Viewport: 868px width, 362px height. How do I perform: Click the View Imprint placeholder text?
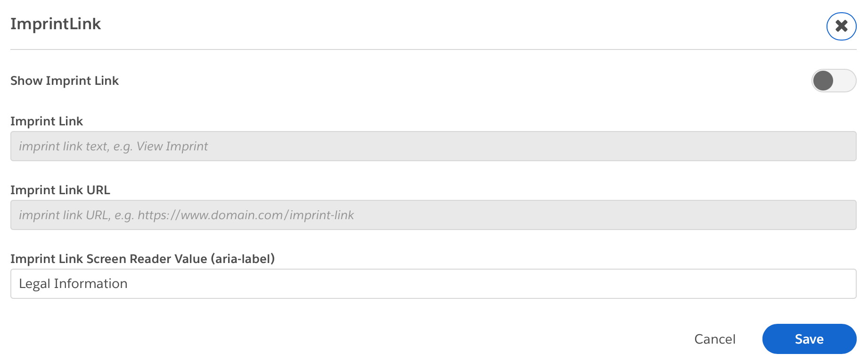click(x=172, y=146)
